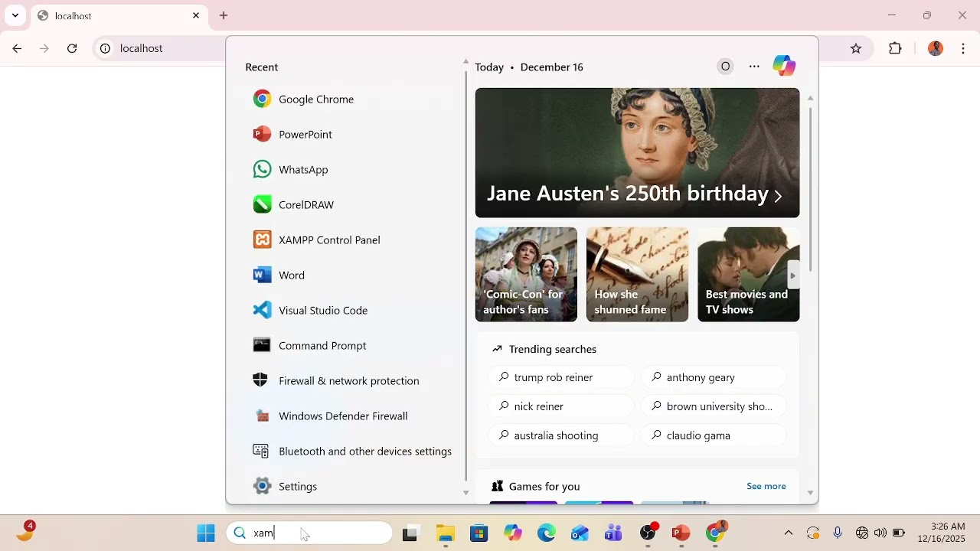The height and width of the screenshot is (551, 980).
Task: Open Chrome tab search dropdown
Action: (x=15, y=15)
